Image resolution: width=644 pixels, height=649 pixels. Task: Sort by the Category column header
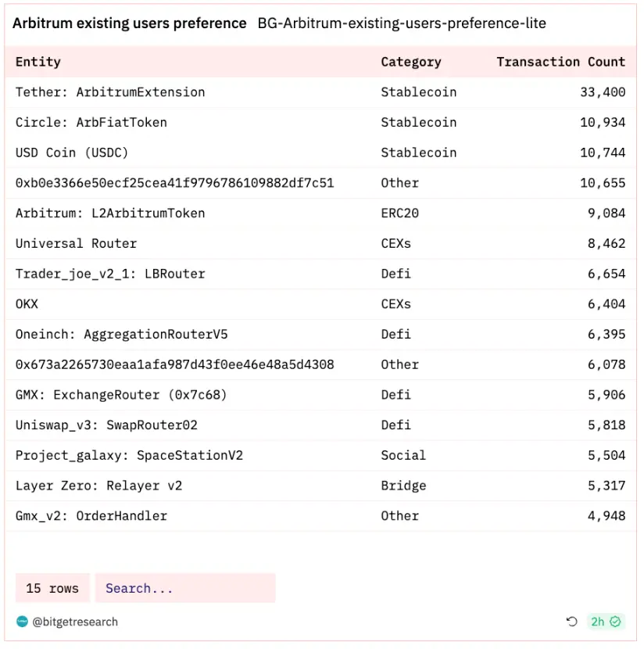[411, 62]
